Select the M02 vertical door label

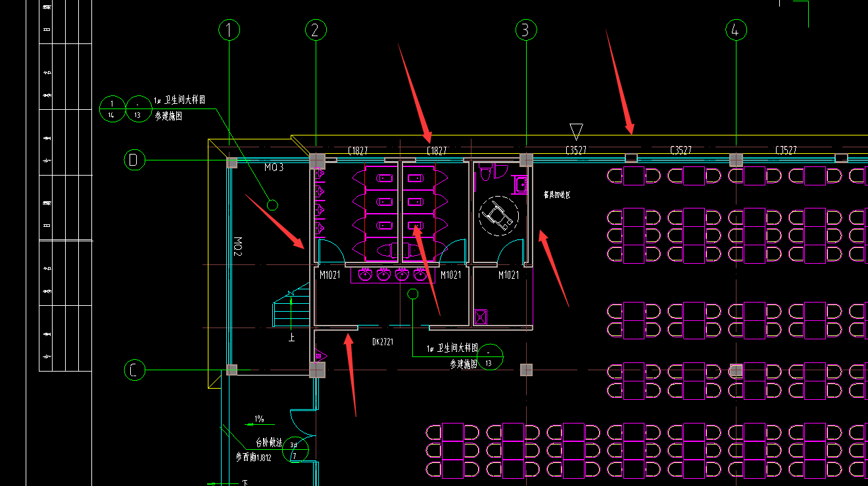click(239, 245)
